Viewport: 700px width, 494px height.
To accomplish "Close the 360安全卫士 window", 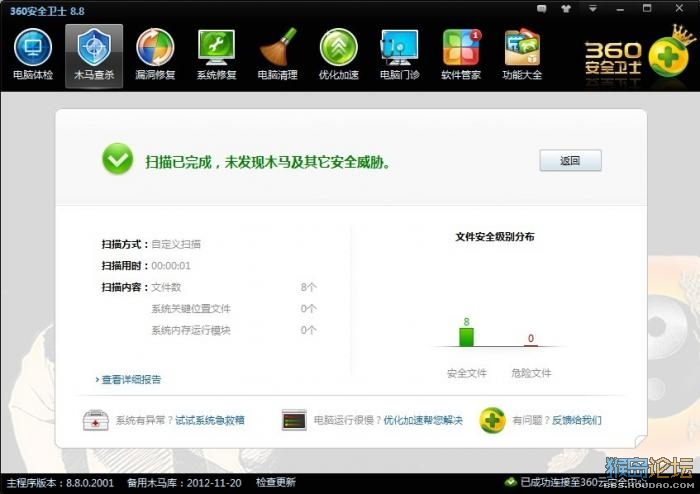I will point(679,8).
